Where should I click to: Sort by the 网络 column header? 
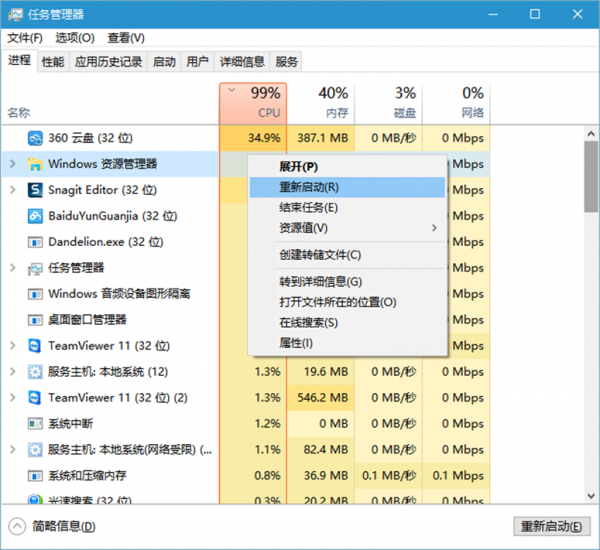(x=456, y=103)
